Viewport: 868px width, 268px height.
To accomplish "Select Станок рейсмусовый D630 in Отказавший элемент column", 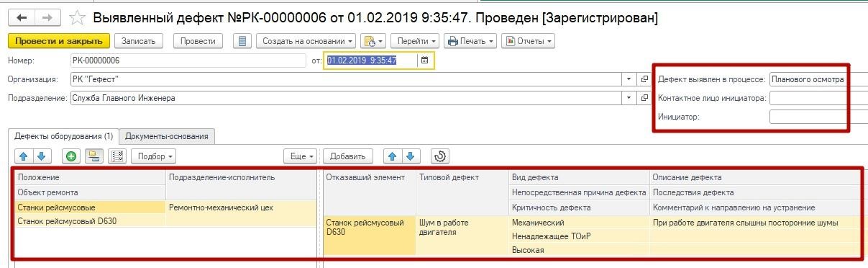I will (x=369, y=236).
